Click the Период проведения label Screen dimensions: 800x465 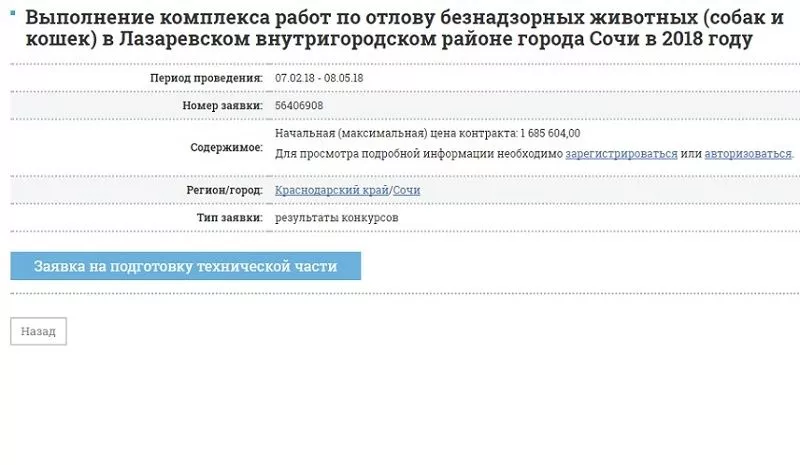coord(207,78)
